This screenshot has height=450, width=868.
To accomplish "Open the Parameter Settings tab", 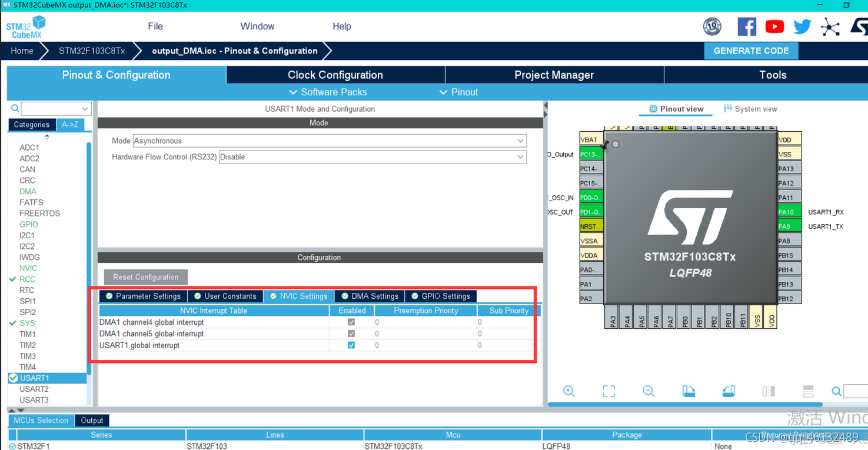I will (x=142, y=296).
